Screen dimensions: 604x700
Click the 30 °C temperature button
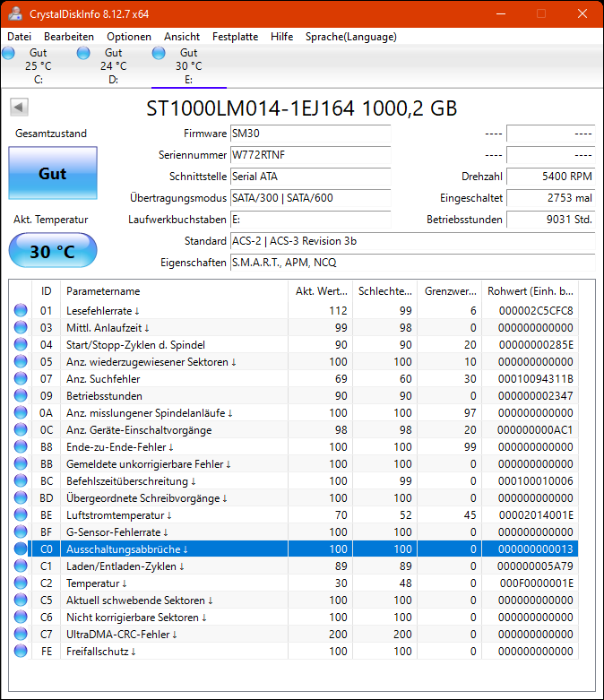coord(53,251)
